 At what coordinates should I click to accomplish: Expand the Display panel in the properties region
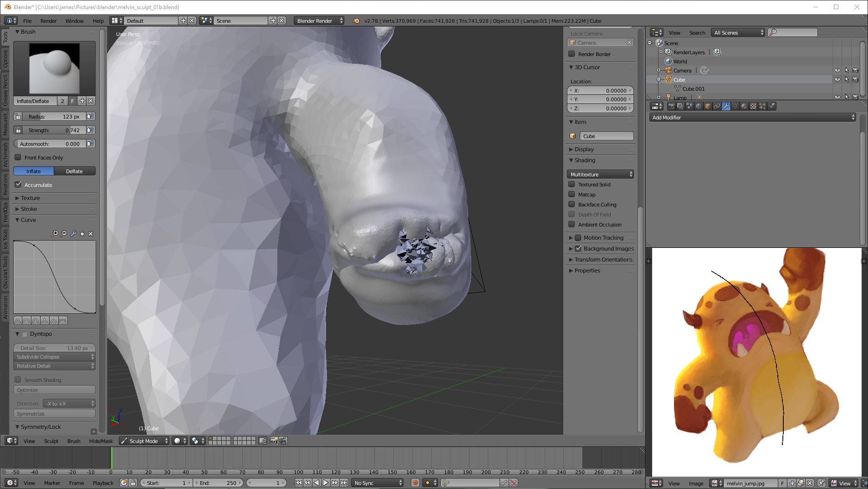pyautogui.click(x=584, y=149)
